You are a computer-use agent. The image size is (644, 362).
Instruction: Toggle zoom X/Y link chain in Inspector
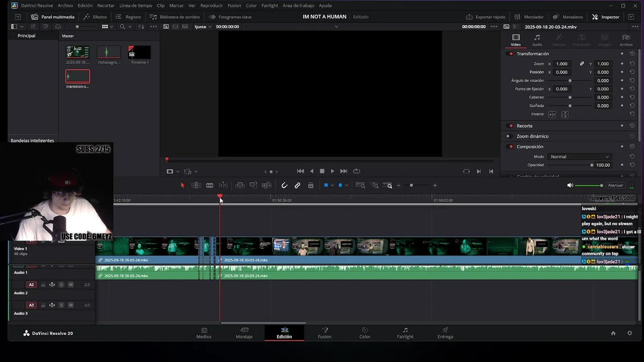coord(582,64)
